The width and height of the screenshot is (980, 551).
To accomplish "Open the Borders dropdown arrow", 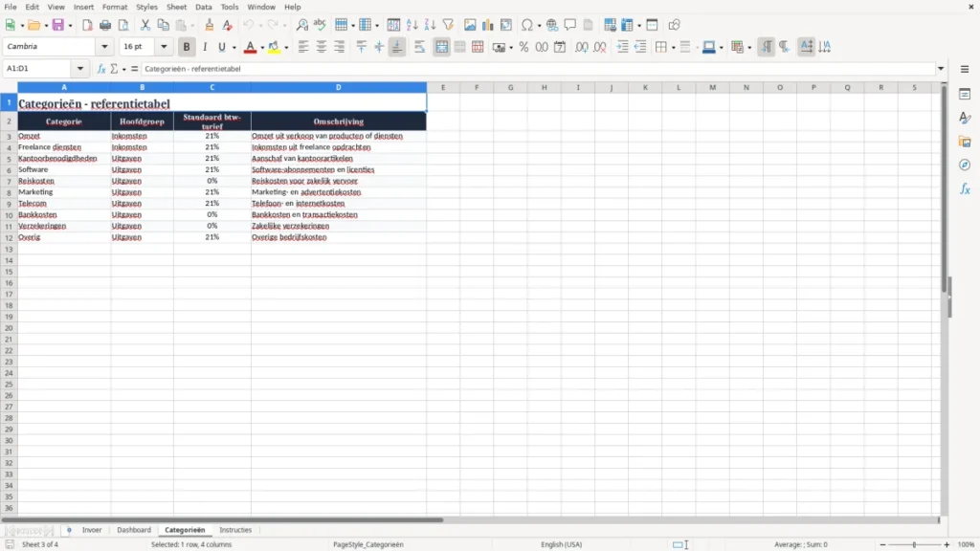I will (x=673, y=47).
